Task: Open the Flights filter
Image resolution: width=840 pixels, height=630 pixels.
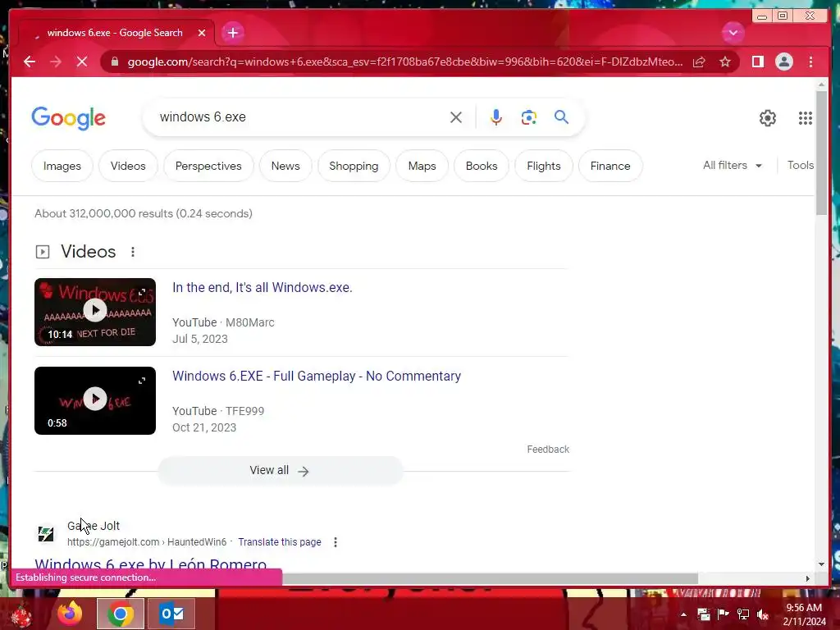Action: [x=544, y=166]
